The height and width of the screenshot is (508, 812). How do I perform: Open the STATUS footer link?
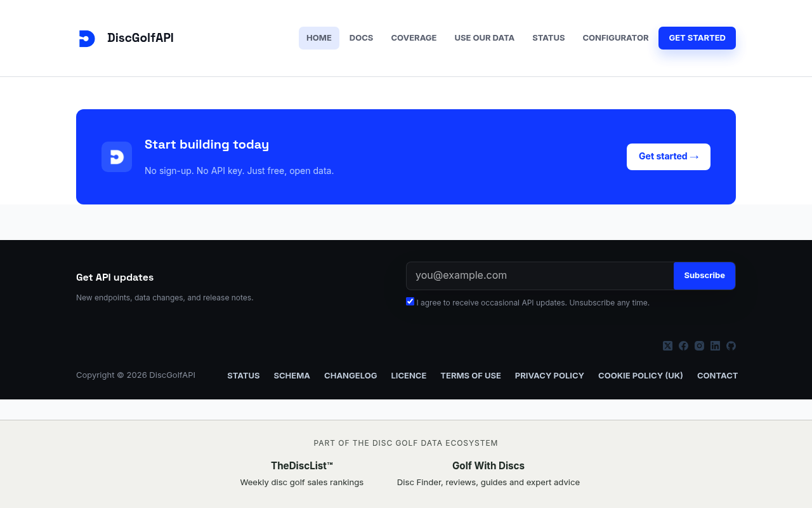pos(244,376)
